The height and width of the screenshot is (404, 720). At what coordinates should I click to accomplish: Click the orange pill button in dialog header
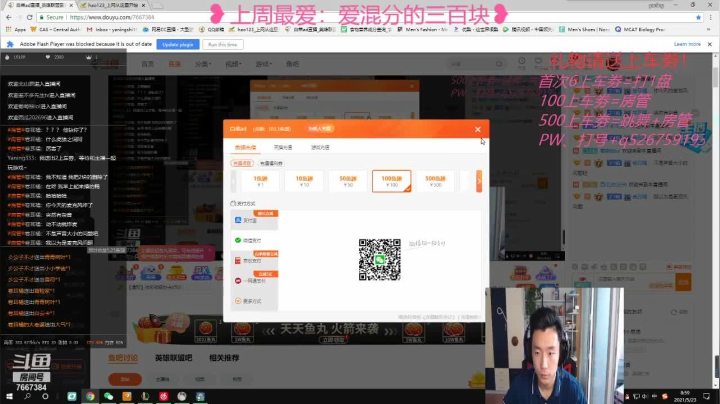[320, 129]
